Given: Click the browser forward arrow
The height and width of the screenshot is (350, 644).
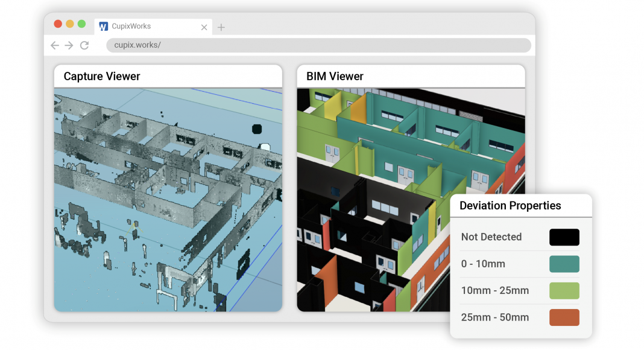Looking at the screenshot, I should point(69,45).
